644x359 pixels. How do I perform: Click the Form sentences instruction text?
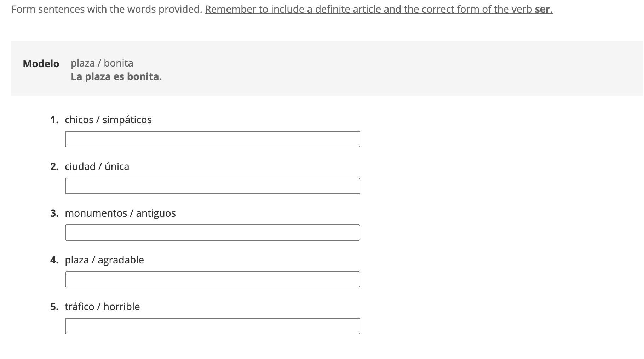coord(107,9)
